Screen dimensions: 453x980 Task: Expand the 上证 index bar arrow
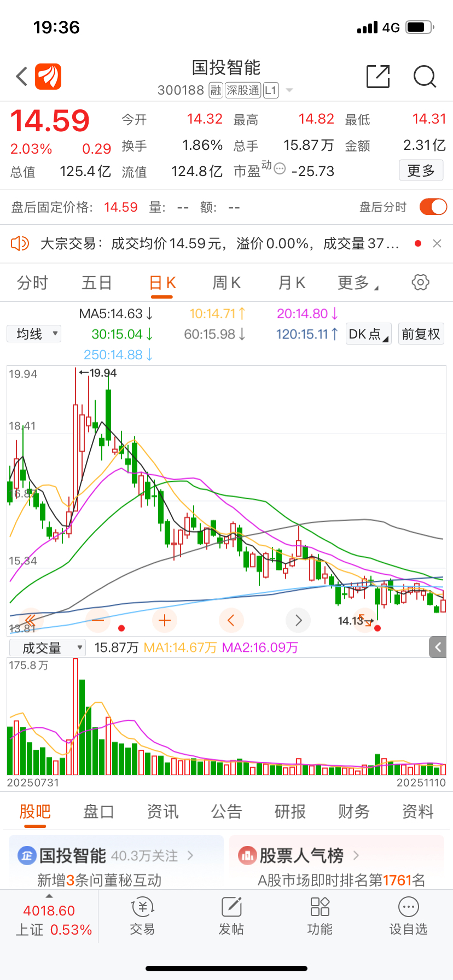[49, 896]
